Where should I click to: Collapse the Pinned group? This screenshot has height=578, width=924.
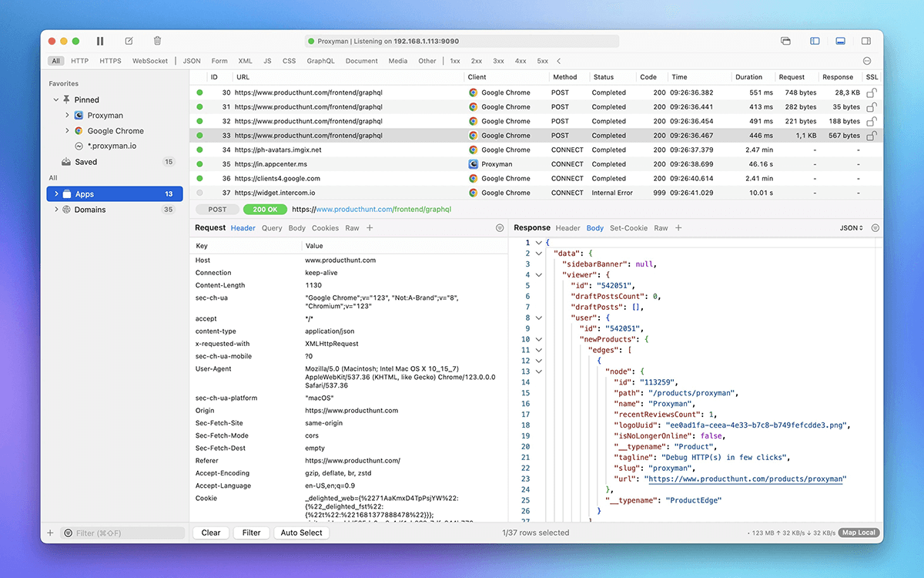tap(56, 99)
